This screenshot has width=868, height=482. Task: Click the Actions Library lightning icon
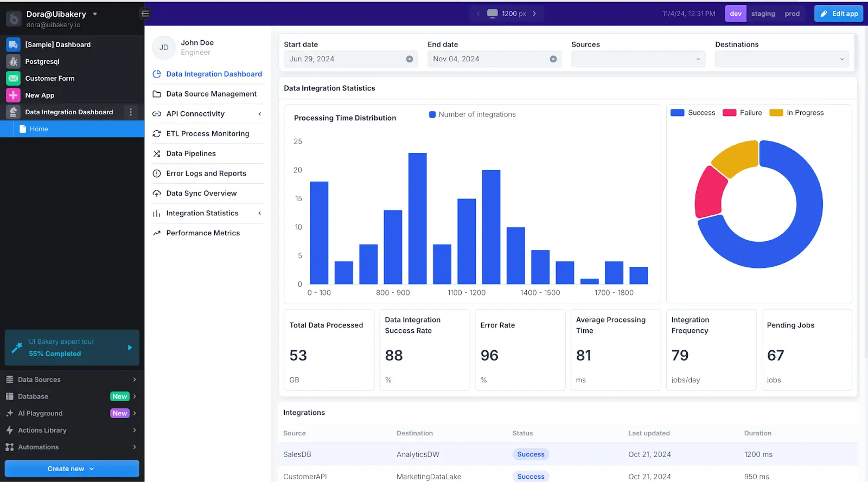tap(9, 430)
